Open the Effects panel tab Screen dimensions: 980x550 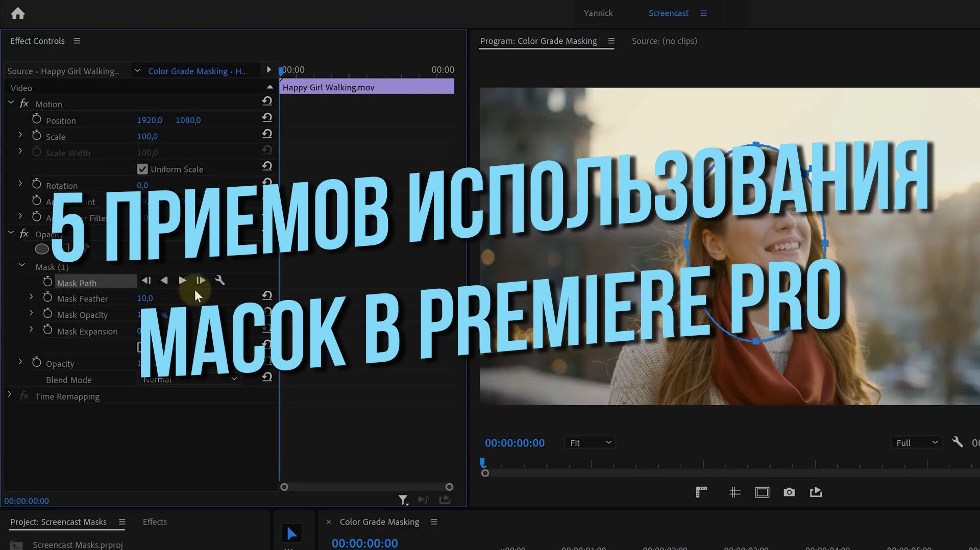click(155, 522)
